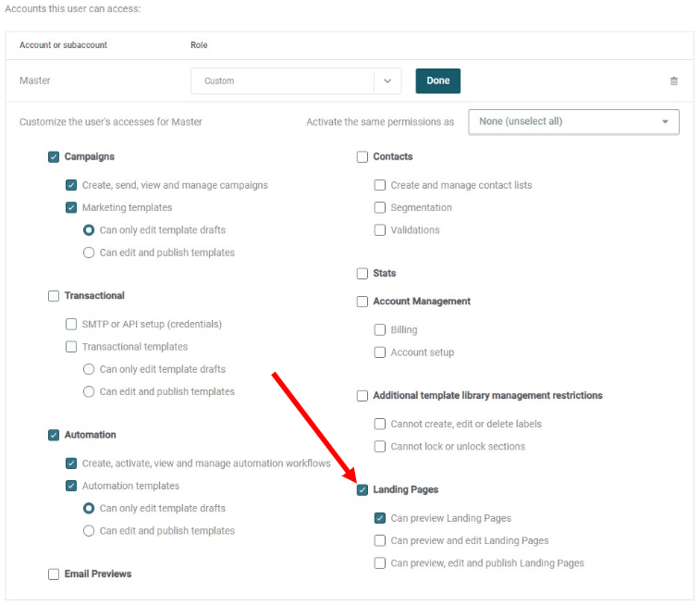This screenshot has width=700, height=605.
Task: Enable the Contacts checkbox
Action: pos(362,156)
